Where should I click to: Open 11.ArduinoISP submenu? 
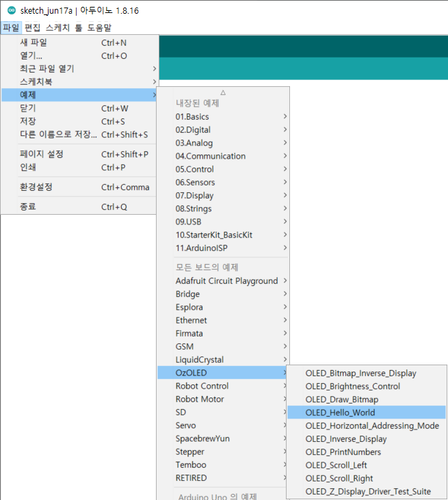coord(223,248)
